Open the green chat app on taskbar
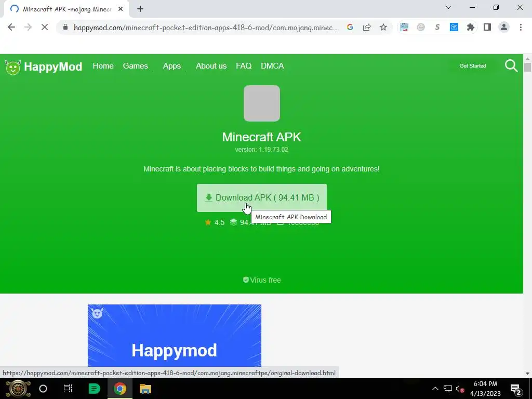Image resolution: width=532 pixels, height=399 pixels. (94, 389)
